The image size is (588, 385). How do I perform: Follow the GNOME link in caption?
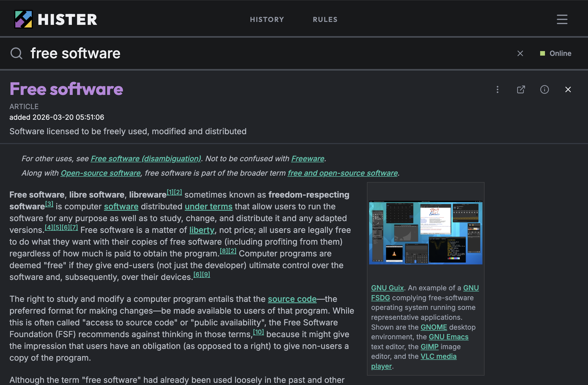(x=434, y=327)
